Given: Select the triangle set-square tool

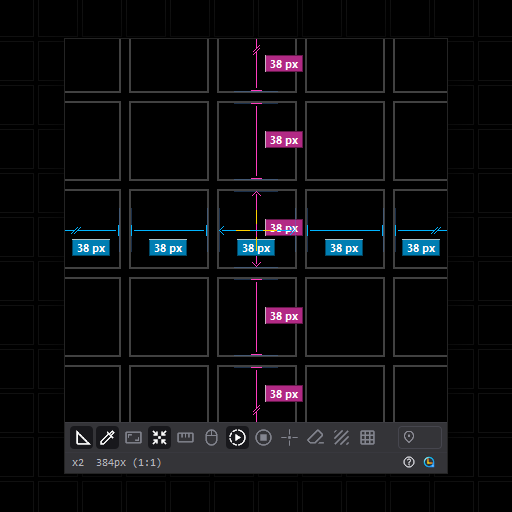Looking at the screenshot, I should 82,437.
